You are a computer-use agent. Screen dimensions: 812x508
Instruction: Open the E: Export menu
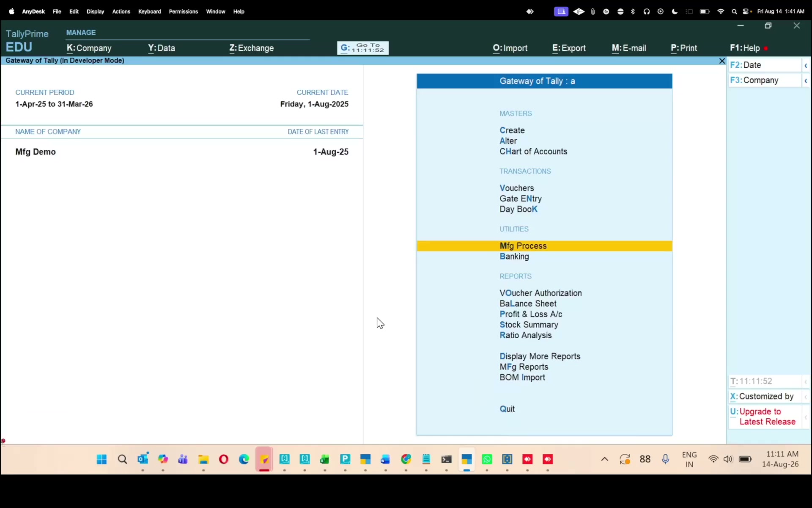click(569, 48)
